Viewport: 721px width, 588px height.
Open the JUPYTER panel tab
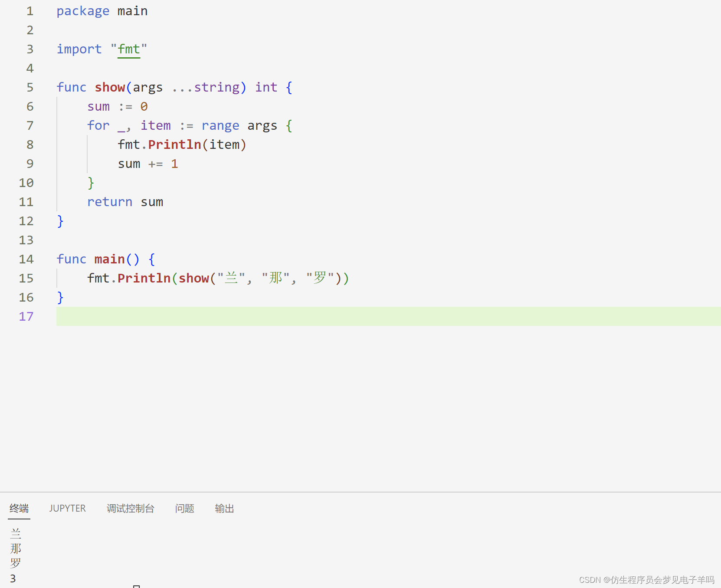pyautogui.click(x=67, y=508)
